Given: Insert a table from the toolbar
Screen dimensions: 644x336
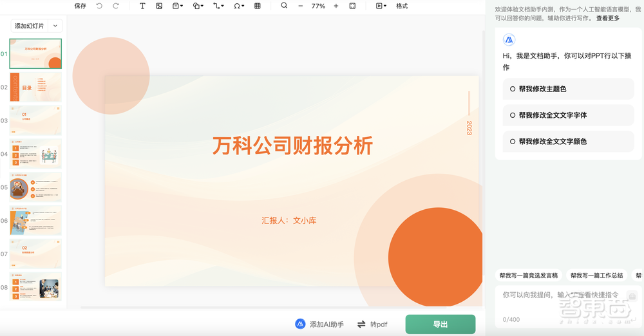Looking at the screenshot, I should (258, 6).
